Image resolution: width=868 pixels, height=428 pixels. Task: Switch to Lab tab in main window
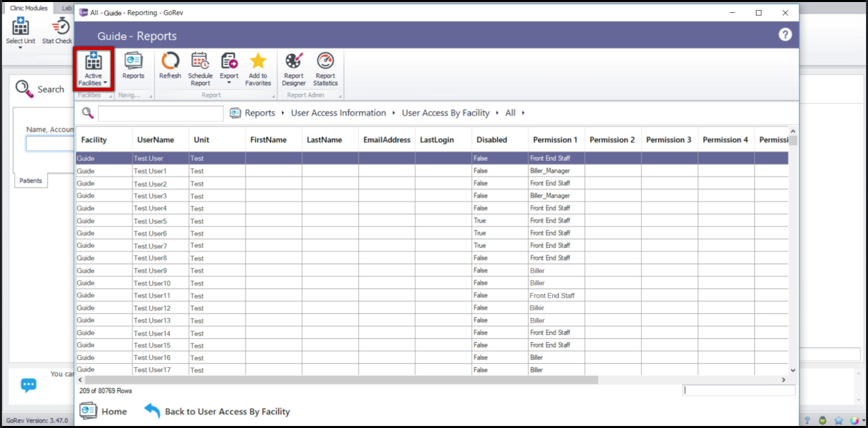click(x=65, y=8)
